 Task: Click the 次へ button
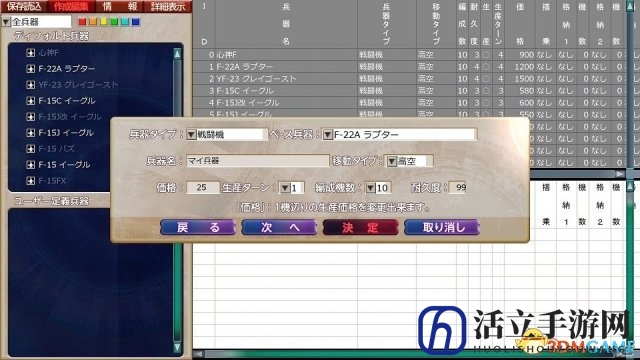point(279,227)
